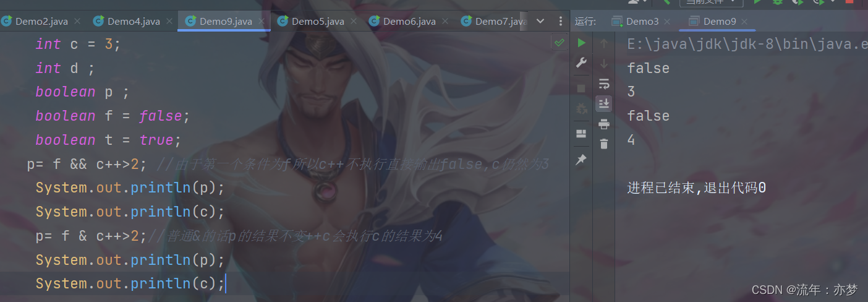Close the Demo3 run tab
The height and width of the screenshot is (302, 868).
coord(667,21)
